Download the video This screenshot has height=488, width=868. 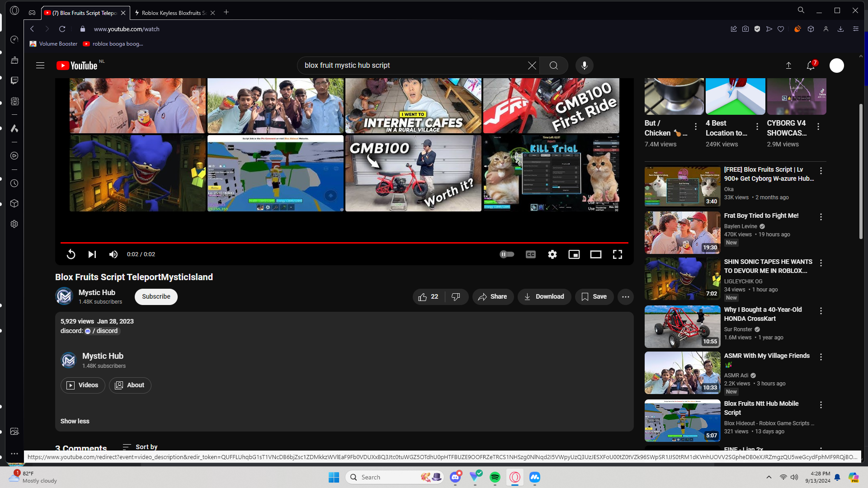pos(544,297)
